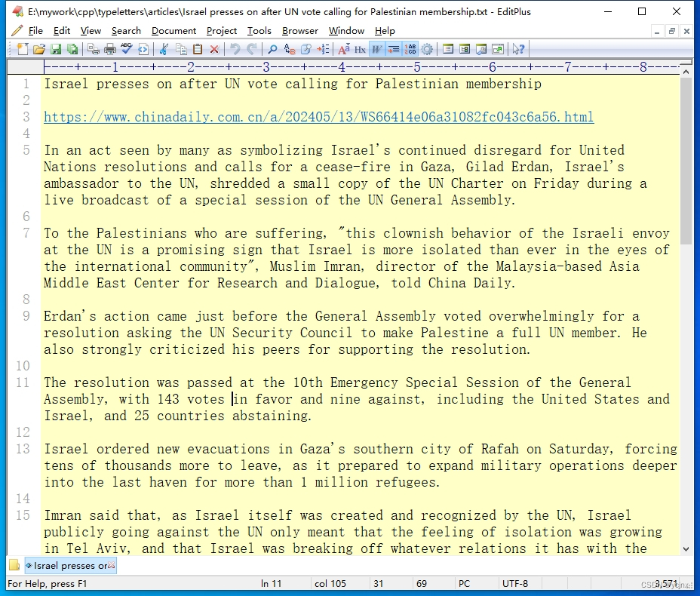The width and height of the screenshot is (700, 596).
Task: Open the Hx hex viewer
Action: click(x=361, y=49)
